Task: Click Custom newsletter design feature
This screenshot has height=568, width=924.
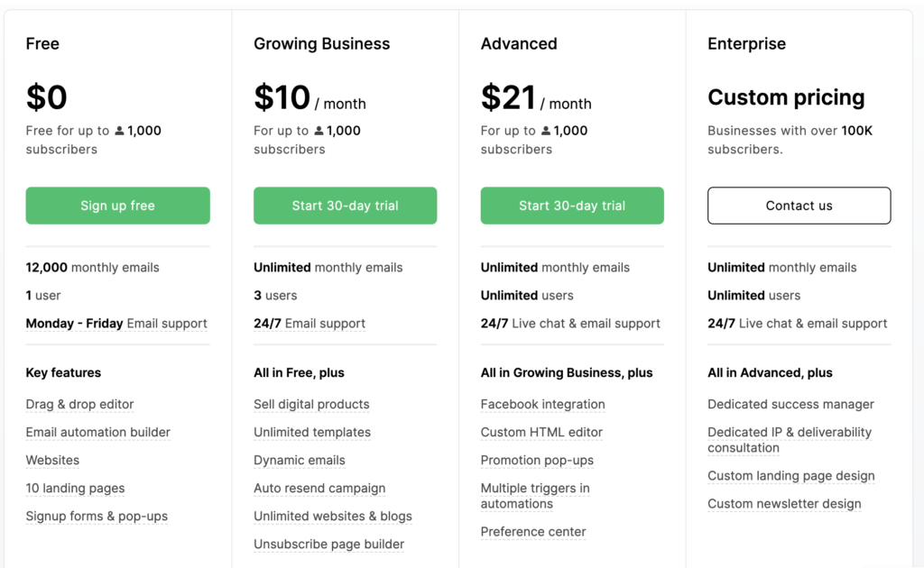Action: 784,504
